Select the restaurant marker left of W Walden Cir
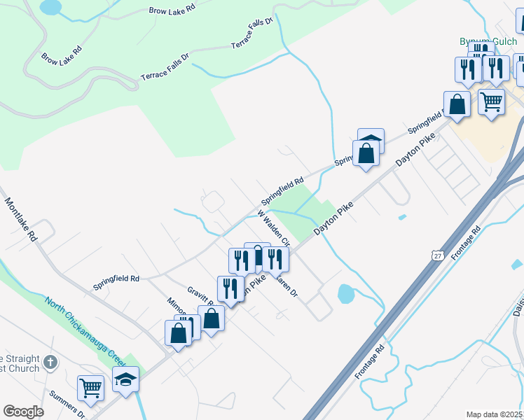 242,262
